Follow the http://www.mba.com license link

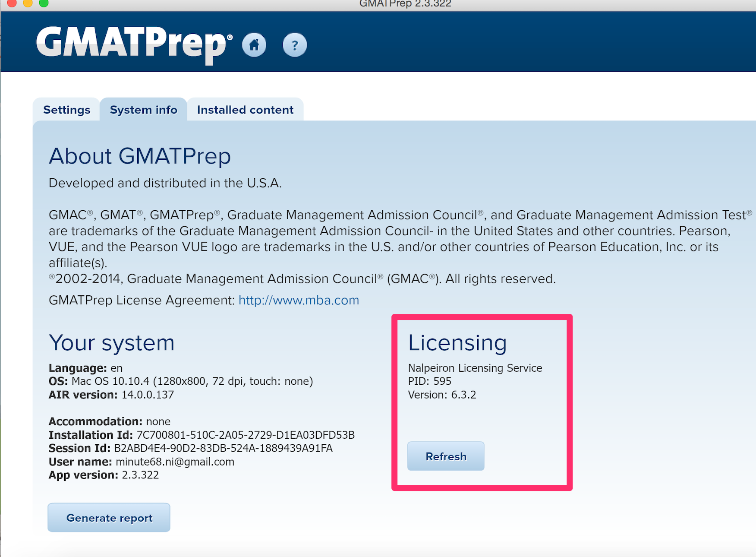coord(299,300)
